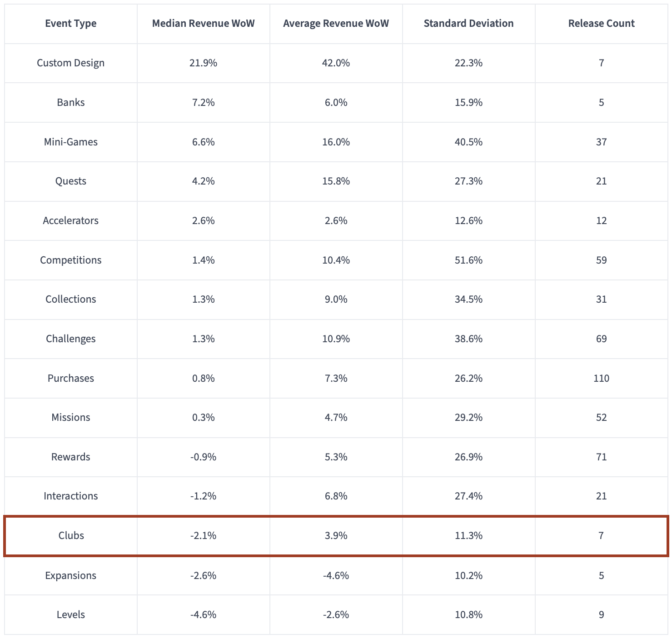Click the Average Revenue WoW header

pyautogui.click(x=336, y=24)
